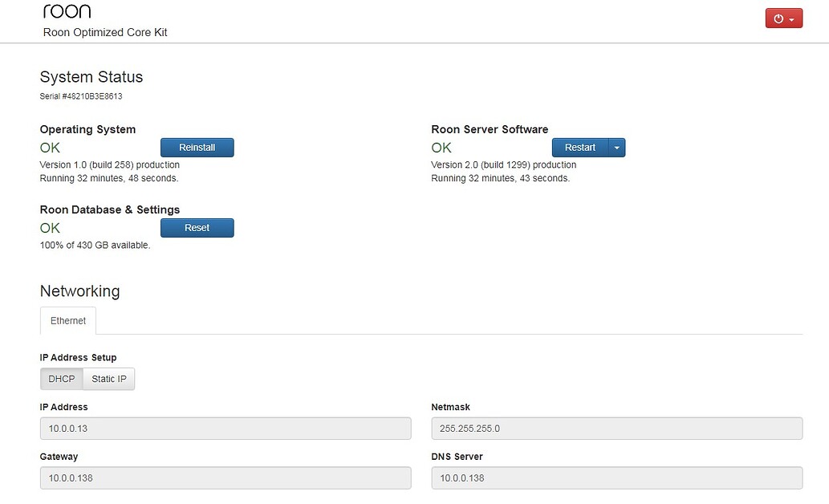Click the DNS Server field

(x=616, y=478)
